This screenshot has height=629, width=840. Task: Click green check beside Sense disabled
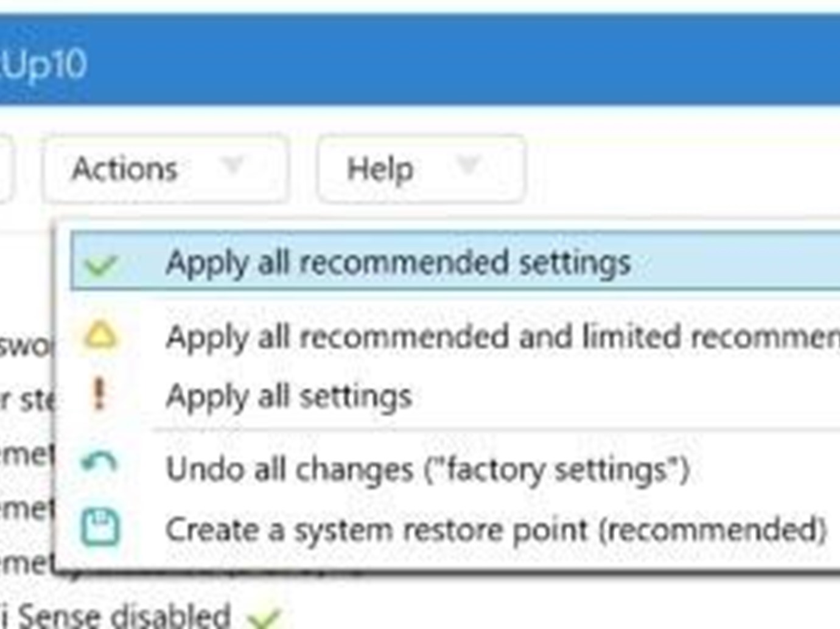coord(264,618)
